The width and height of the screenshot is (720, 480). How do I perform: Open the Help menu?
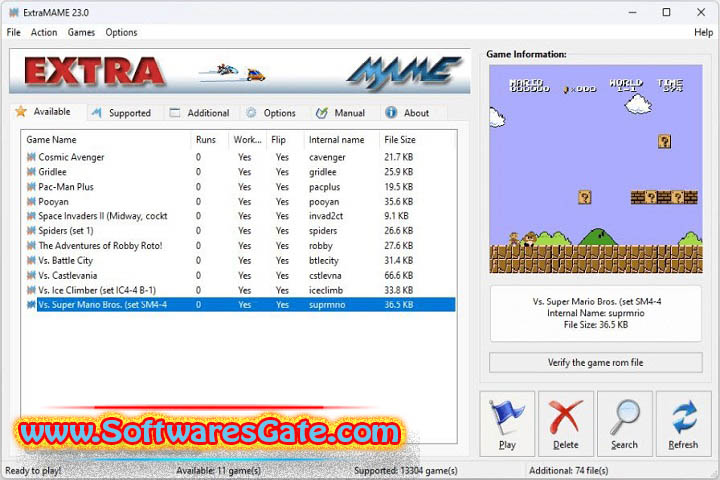(x=703, y=32)
